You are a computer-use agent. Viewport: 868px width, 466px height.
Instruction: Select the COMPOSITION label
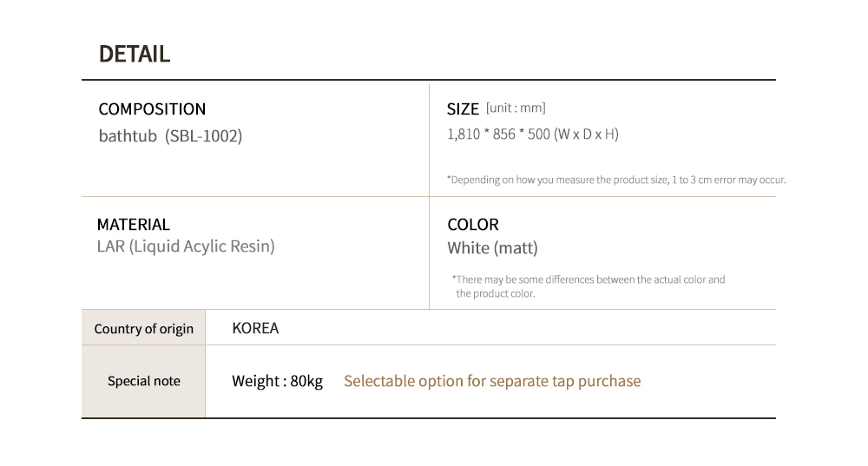pyautogui.click(x=152, y=109)
